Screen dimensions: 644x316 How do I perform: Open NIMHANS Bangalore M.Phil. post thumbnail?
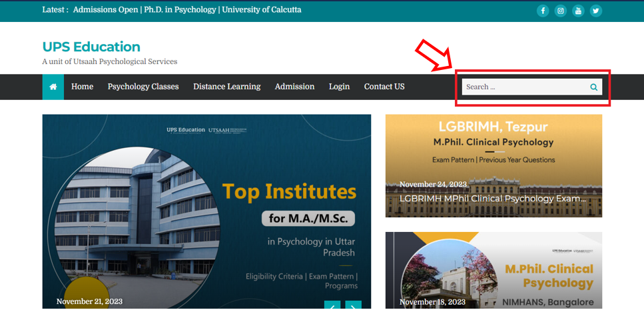click(493, 271)
